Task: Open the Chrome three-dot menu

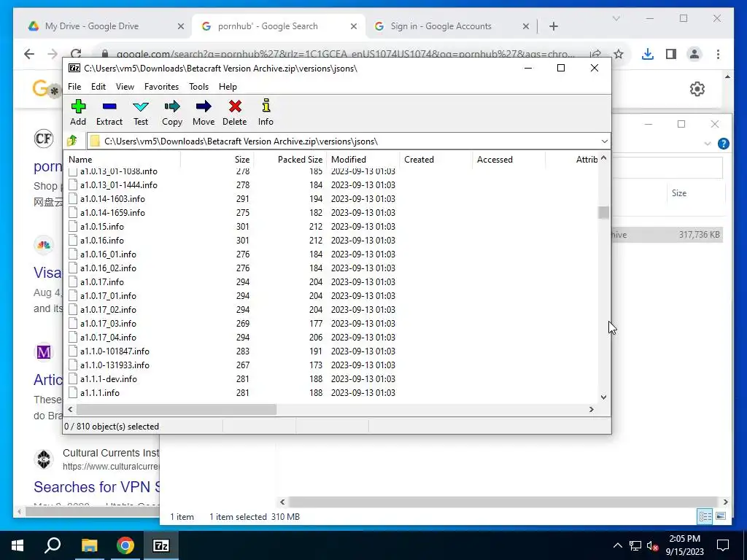Action: point(718,54)
